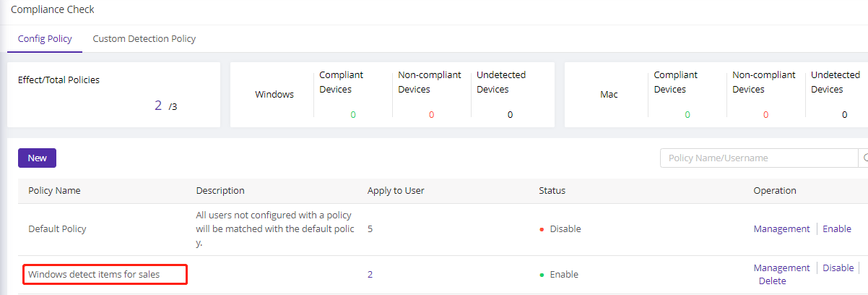Click the red Disable status dot

542,230
